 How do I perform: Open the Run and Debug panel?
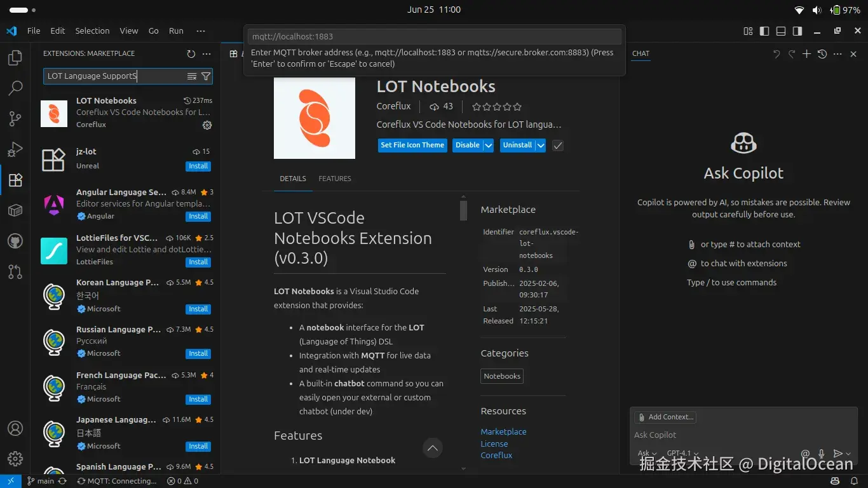(15, 149)
